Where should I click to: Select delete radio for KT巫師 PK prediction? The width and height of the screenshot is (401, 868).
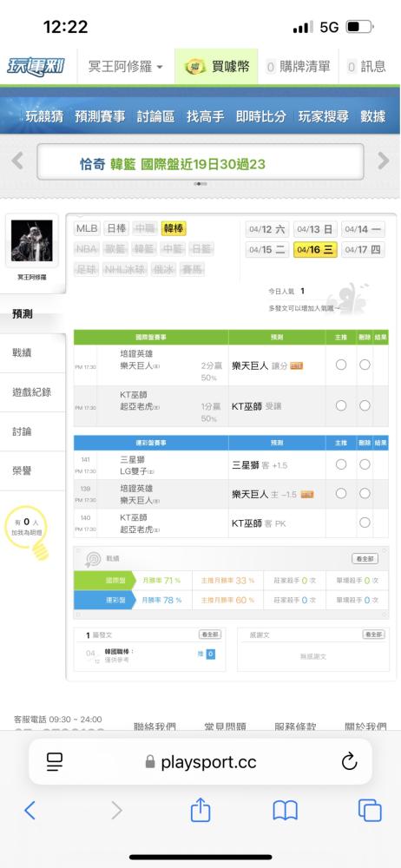(365, 522)
